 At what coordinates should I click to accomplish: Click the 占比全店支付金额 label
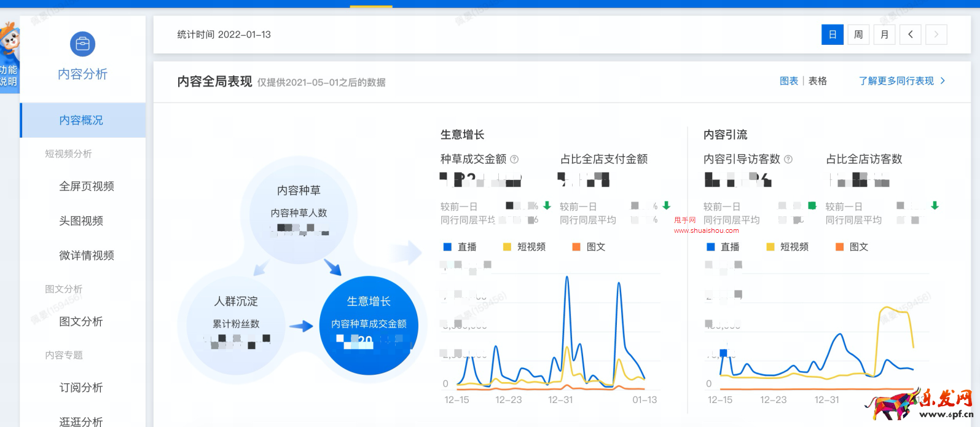(x=604, y=159)
